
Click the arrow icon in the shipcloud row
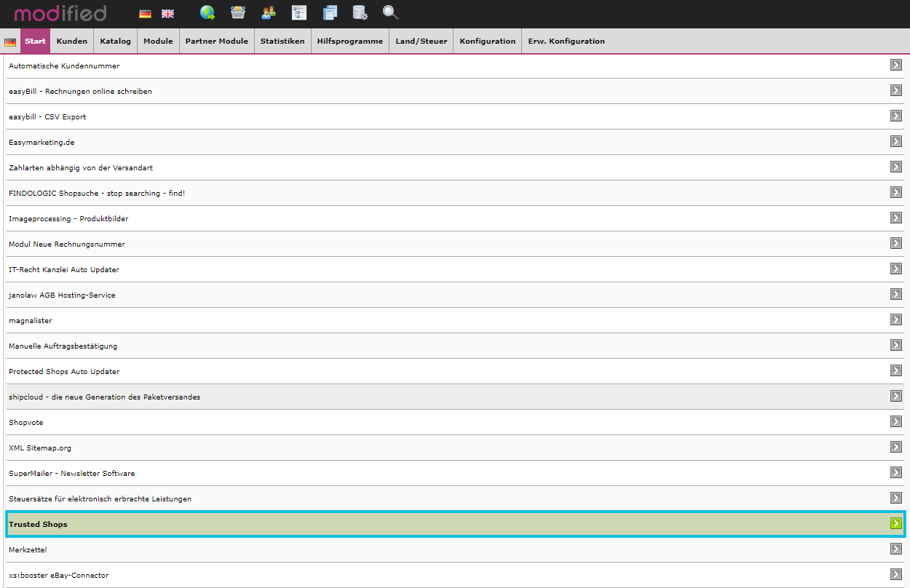tap(896, 396)
